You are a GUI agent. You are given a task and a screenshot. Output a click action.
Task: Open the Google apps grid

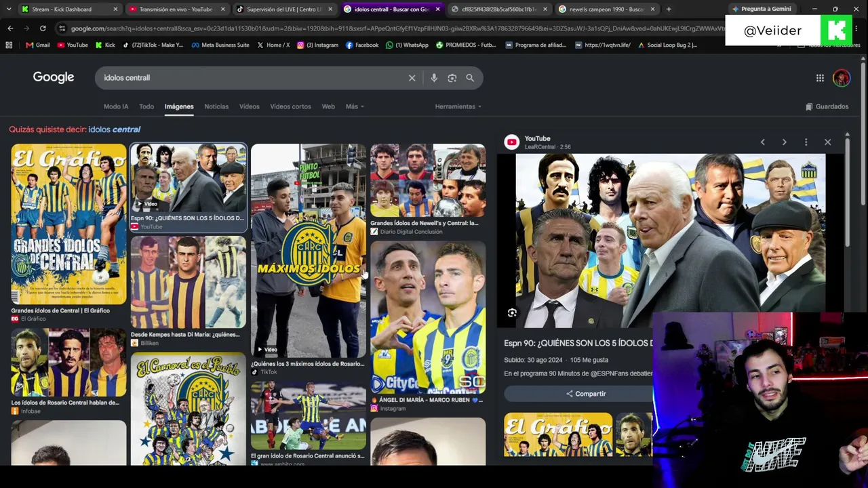click(820, 78)
